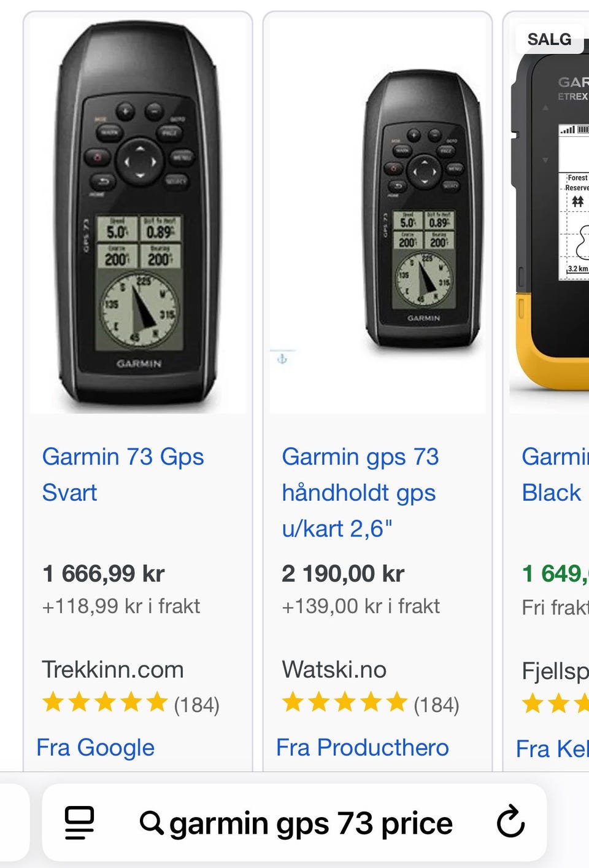Tap the Watski.no seller name

click(334, 670)
